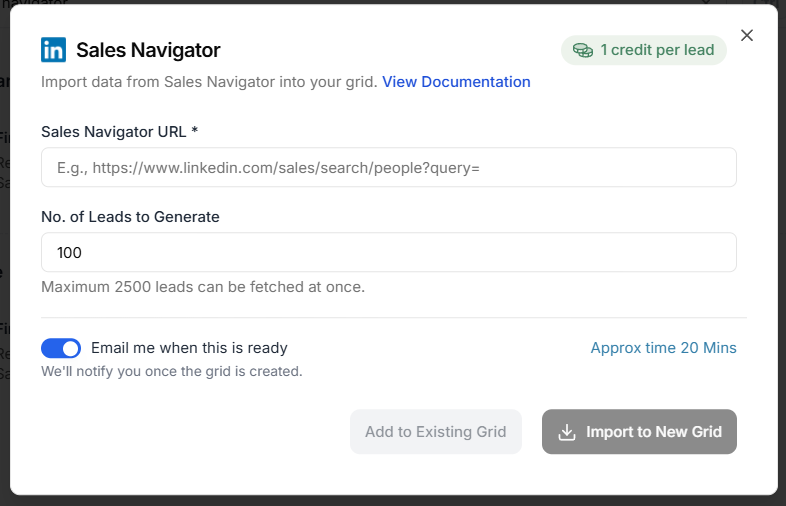Focus the Sales Navigator URL field
The height and width of the screenshot is (506, 786).
388,167
